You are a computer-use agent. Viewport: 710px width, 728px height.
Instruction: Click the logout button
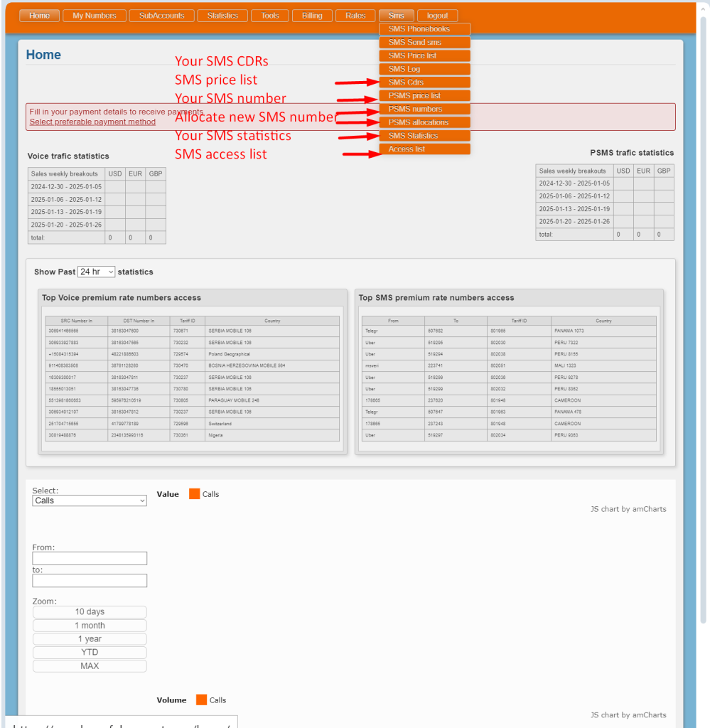pos(437,16)
